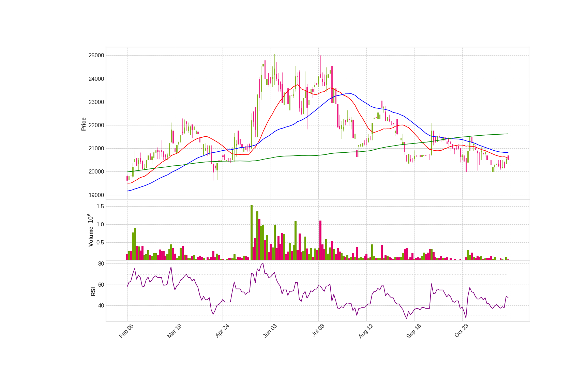Image resolution: width=588 pixels, height=392 pixels.
Task: Click the 21000 price axis label
Action: [x=96, y=149]
